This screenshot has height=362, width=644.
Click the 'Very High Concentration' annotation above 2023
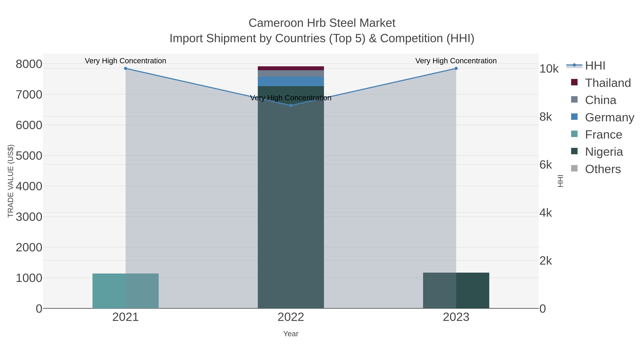pos(456,61)
